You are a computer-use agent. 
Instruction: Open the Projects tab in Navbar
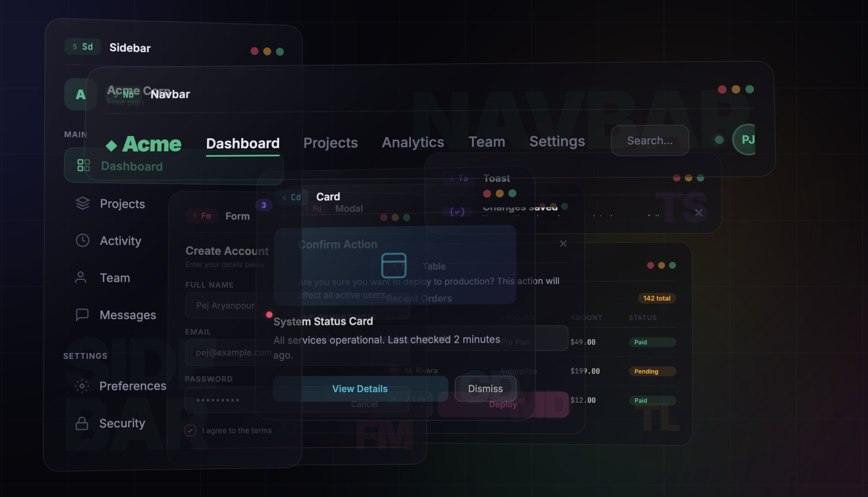coord(331,143)
